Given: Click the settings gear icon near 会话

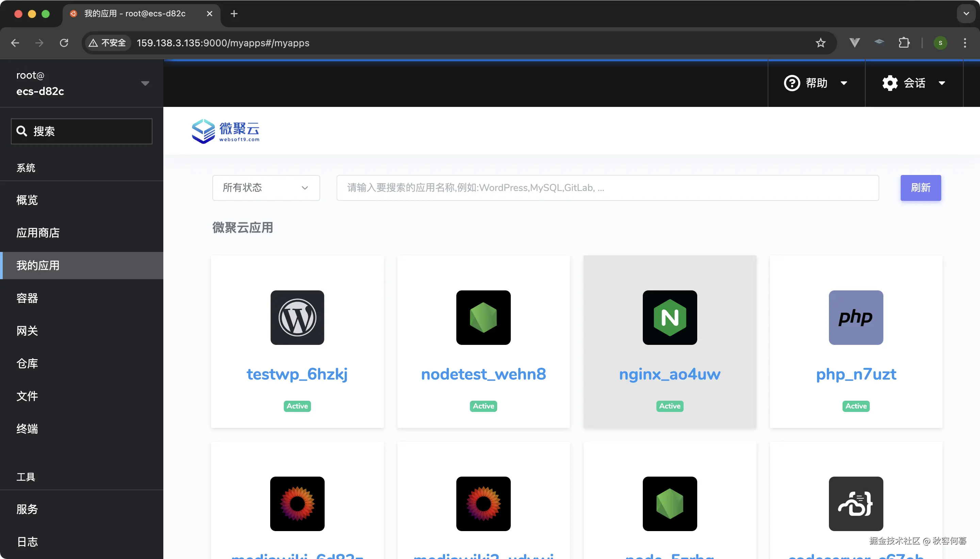Looking at the screenshot, I should 890,83.
